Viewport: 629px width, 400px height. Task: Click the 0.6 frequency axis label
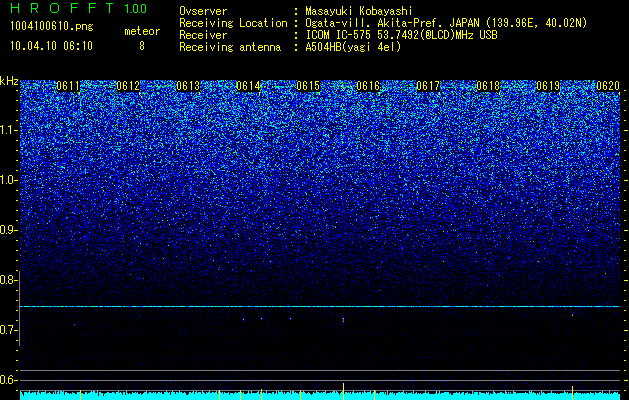click(9, 380)
